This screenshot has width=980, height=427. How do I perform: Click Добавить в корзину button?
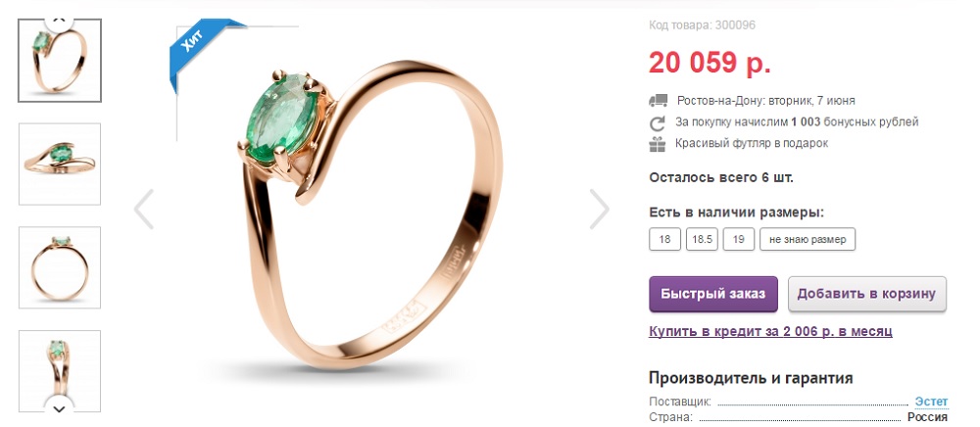pos(867,294)
